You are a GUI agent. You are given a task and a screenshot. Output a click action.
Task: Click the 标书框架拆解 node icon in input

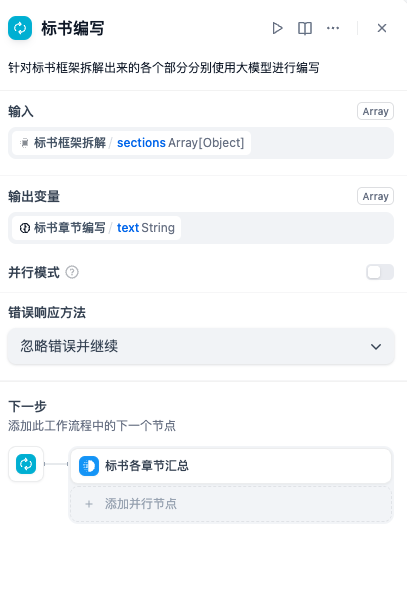click(25, 143)
